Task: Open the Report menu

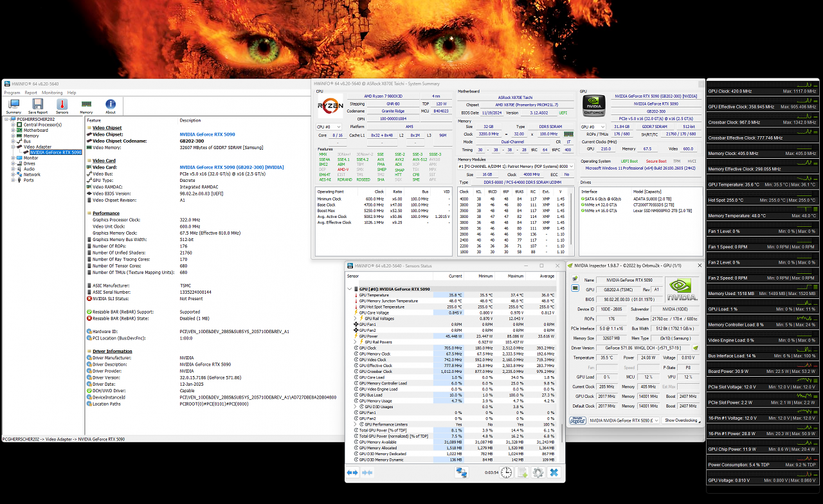Action: [x=31, y=93]
